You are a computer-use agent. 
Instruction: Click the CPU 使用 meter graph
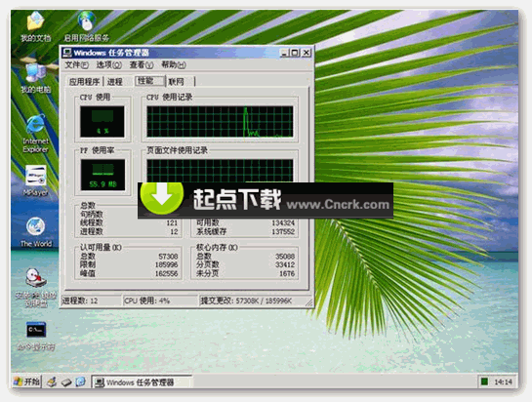pyautogui.click(x=102, y=121)
